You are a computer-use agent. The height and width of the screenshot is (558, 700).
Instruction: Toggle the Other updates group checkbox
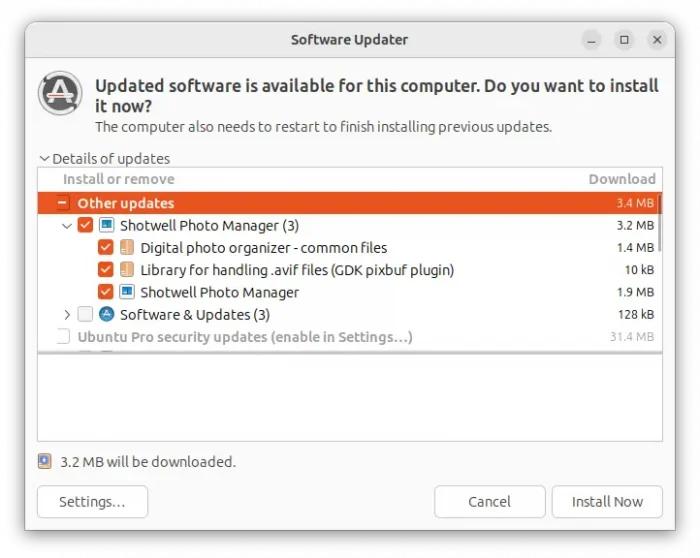click(62, 203)
